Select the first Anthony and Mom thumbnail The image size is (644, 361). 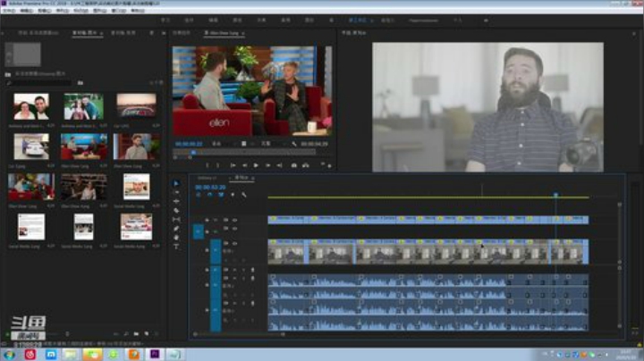(31, 106)
